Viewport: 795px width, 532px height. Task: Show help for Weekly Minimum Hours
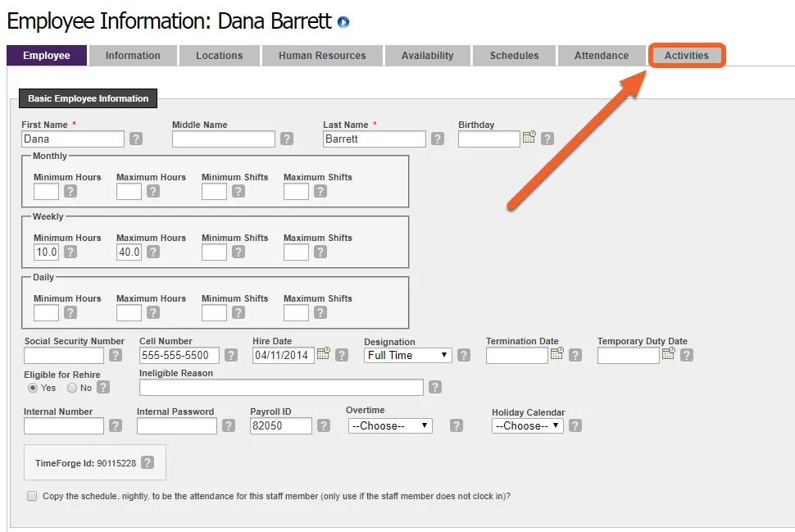70,252
